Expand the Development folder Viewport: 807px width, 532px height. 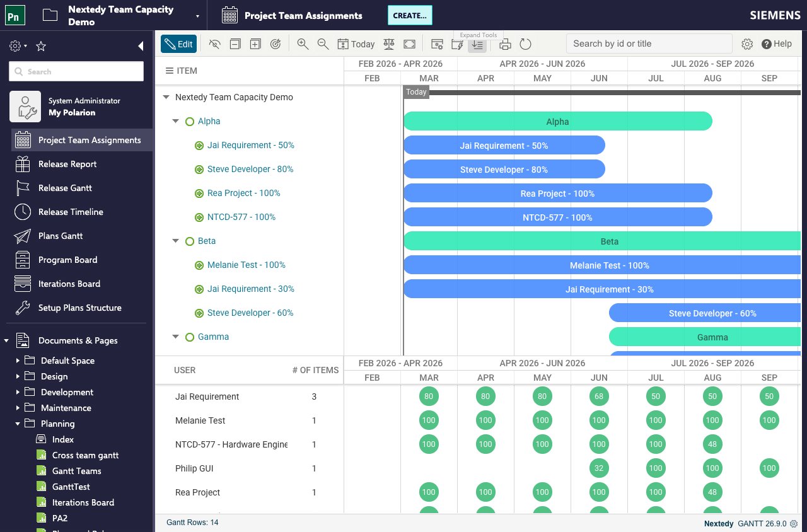(18, 392)
